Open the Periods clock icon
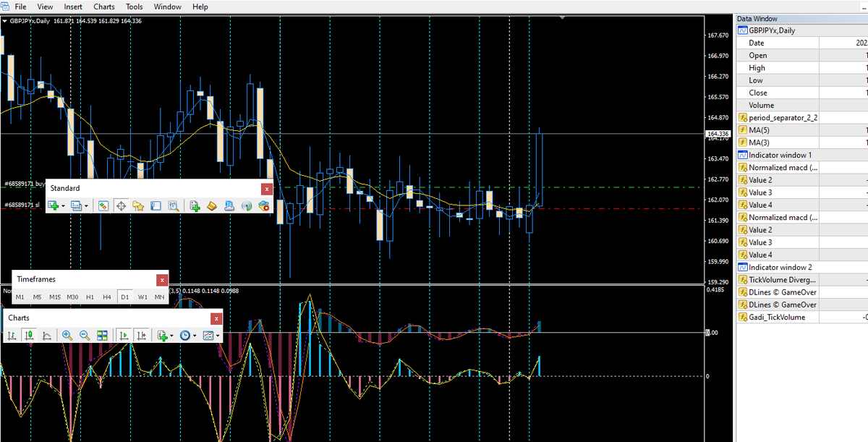Image resolution: width=868 pixels, height=442 pixels. tap(185, 336)
